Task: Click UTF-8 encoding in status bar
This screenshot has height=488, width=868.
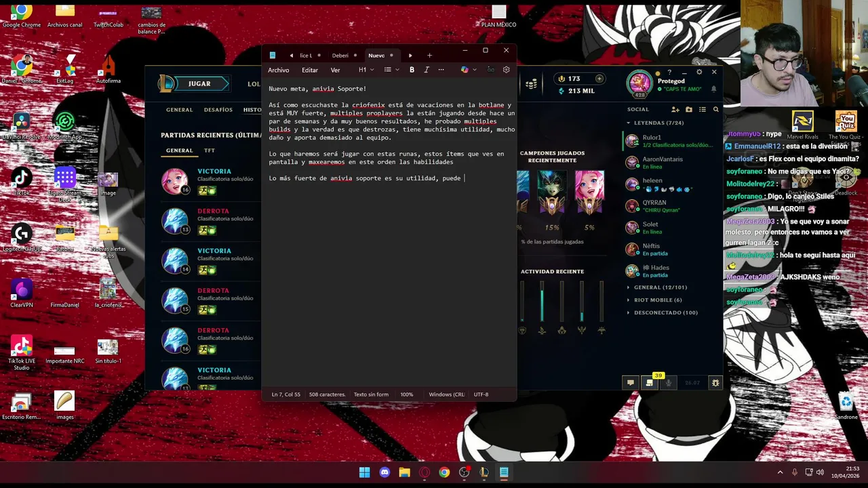Action: (x=481, y=394)
